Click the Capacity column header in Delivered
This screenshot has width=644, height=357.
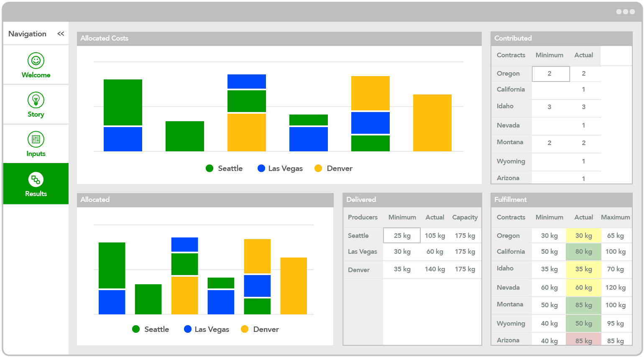[x=465, y=217]
